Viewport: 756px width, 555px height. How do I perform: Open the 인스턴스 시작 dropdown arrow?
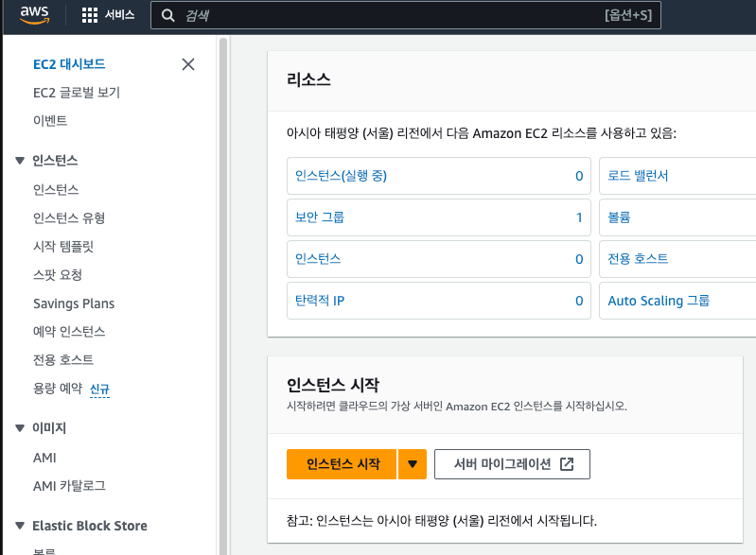413,464
